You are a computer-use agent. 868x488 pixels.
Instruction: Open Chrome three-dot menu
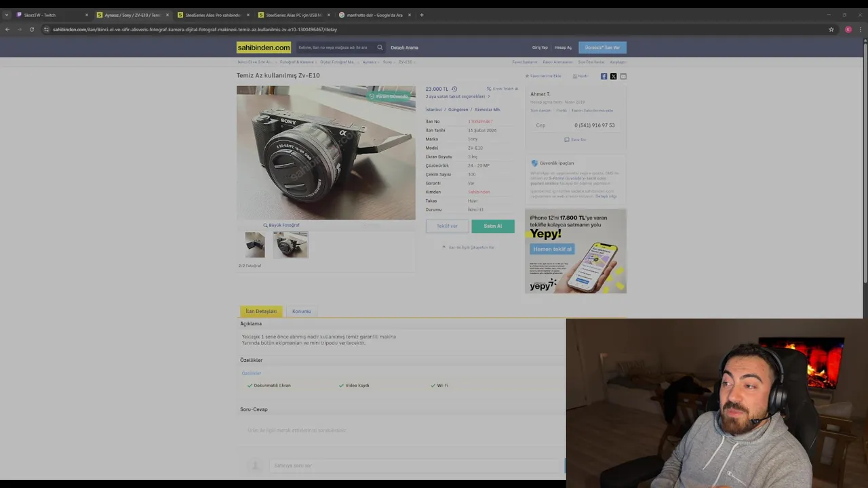coord(861,29)
